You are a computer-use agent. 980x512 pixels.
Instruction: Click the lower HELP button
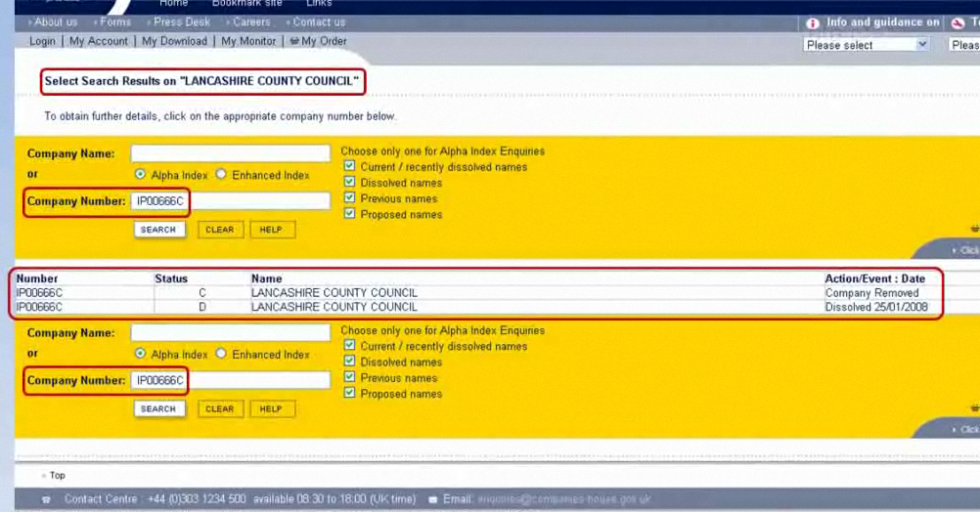pyautogui.click(x=271, y=409)
